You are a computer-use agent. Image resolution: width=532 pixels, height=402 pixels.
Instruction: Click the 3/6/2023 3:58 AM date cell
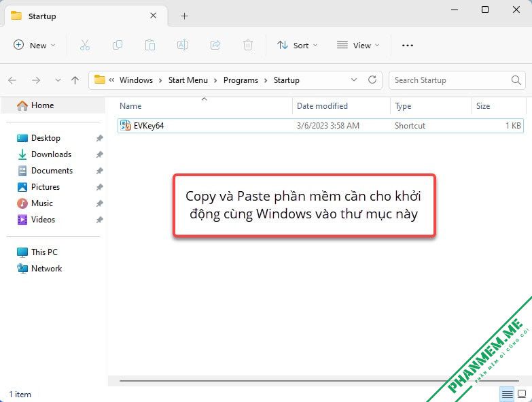pyautogui.click(x=327, y=126)
